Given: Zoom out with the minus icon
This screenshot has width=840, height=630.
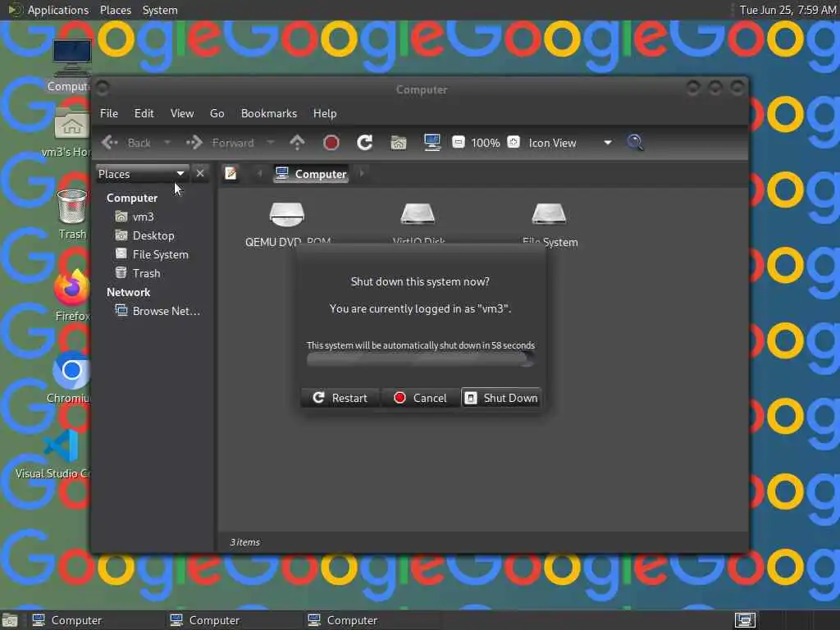Looking at the screenshot, I should click(458, 142).
